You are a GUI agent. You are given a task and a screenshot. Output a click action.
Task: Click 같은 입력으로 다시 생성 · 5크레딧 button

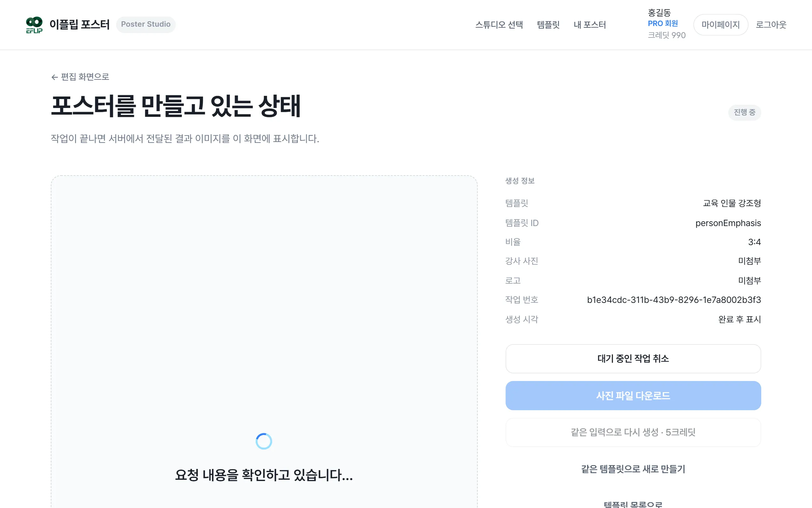point(633,432)
